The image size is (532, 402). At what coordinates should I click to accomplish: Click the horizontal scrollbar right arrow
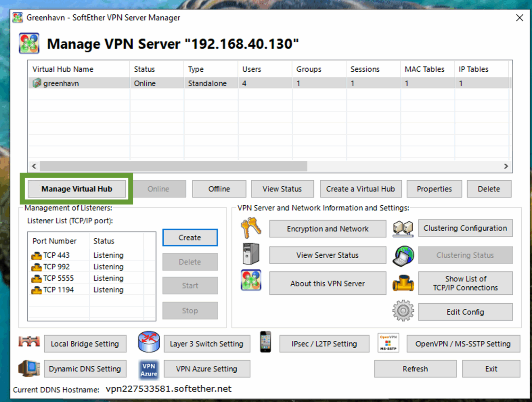506,166
